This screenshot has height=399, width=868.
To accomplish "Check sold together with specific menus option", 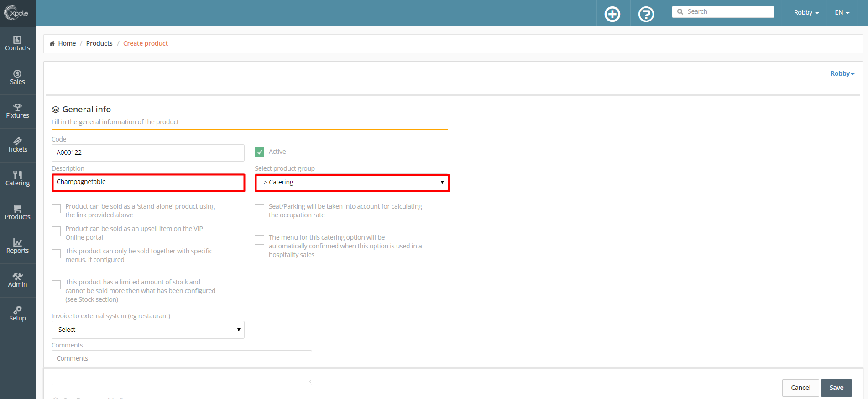I will tap(56, 253).
